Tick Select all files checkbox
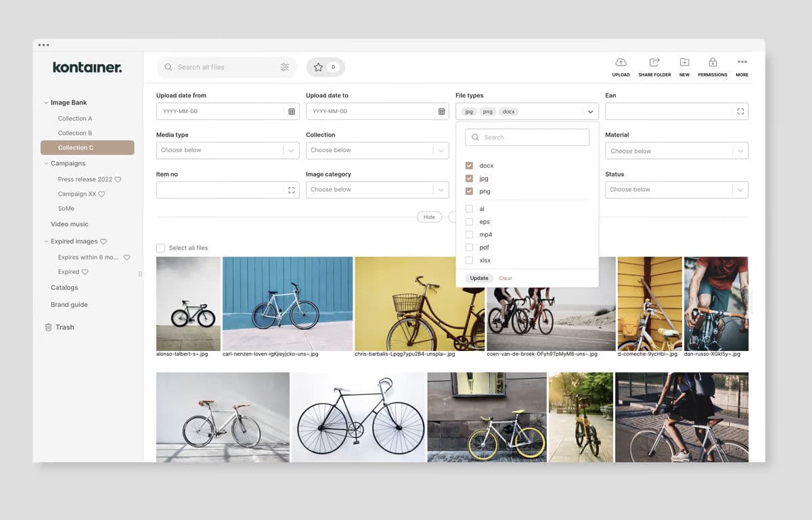This screenshot has width=812, height=520. coord(160,248)
